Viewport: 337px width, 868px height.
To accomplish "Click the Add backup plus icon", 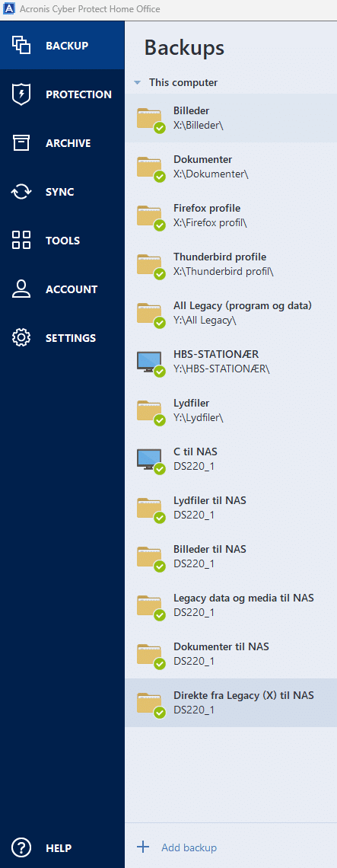I will 143,847.
